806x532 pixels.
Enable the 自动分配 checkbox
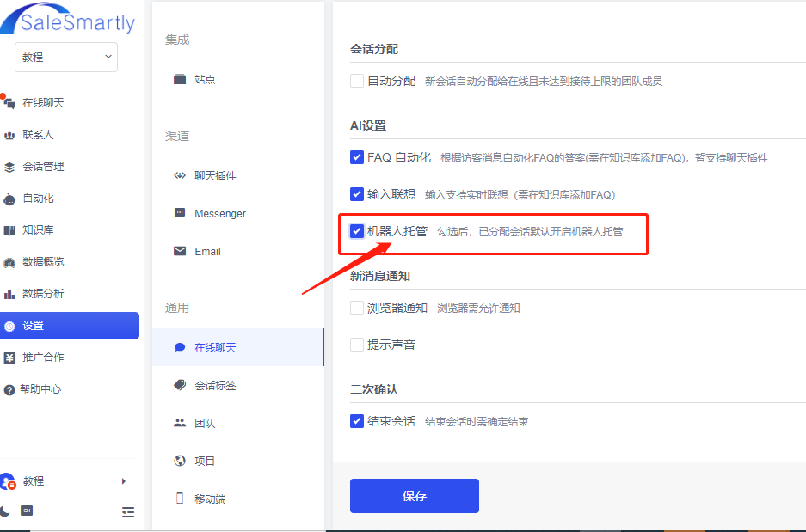(x=357, y=81)
